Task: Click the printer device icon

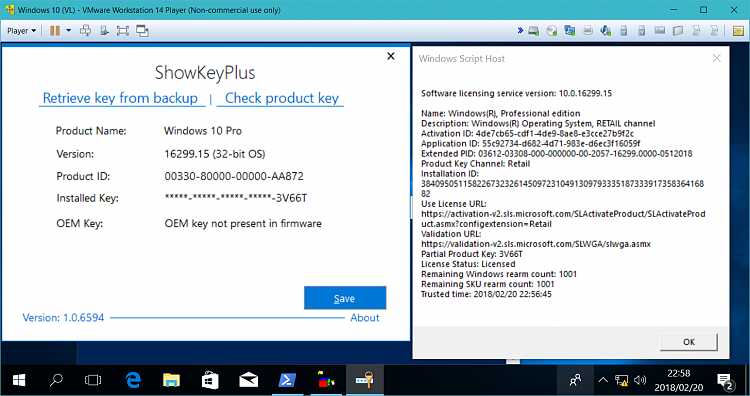Action: coord(587,31)
